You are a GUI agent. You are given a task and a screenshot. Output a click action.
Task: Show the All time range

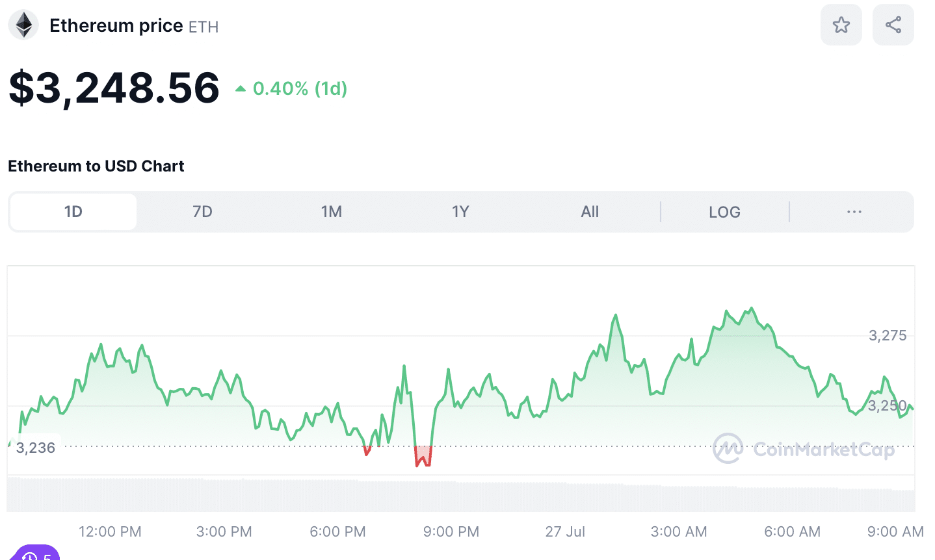(x=590, y=212)
